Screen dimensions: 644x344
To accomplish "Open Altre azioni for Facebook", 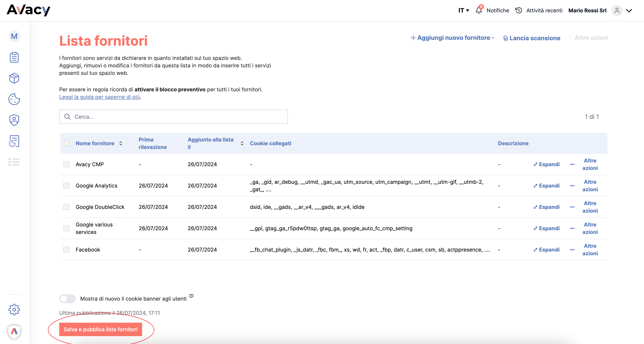I will click(x=590, y=250).
